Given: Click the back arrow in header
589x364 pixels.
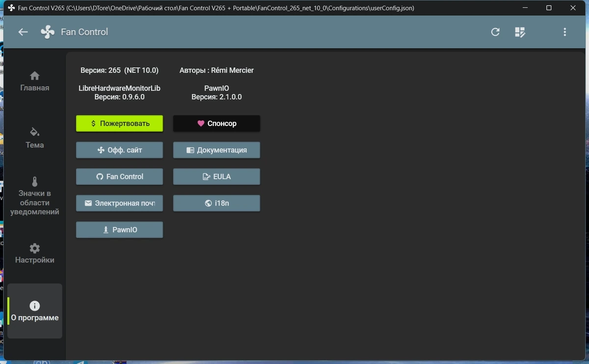Looking at the screenshot, I should click(x=23, y=32).
